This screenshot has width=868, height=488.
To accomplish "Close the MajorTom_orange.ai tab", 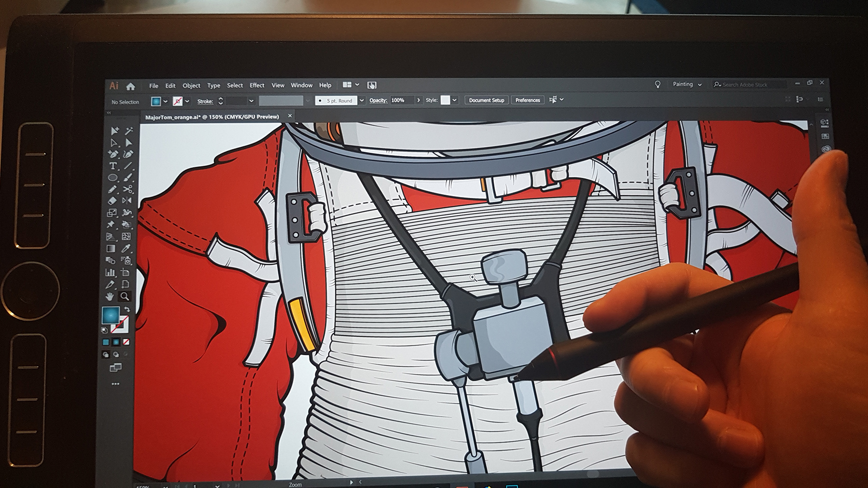I will click(x=290, y=116).
